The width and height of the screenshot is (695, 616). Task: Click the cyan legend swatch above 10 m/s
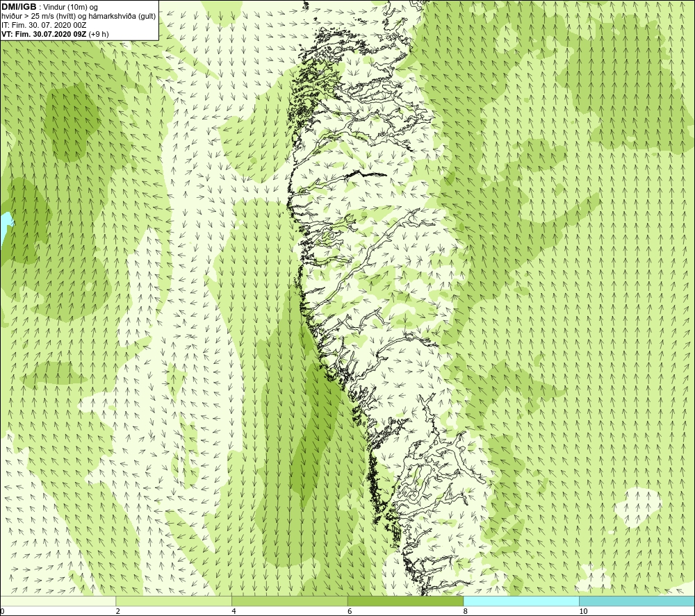click(637, 601)
